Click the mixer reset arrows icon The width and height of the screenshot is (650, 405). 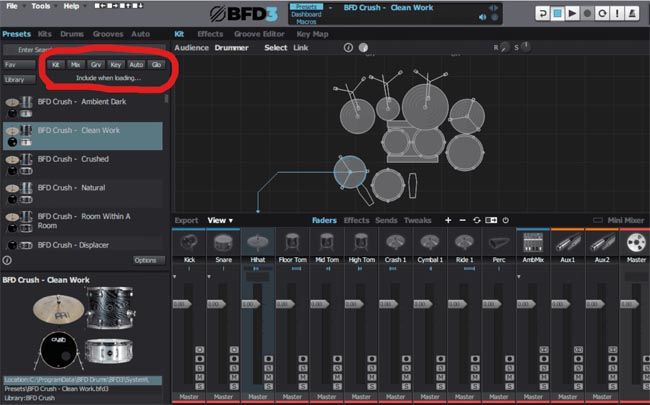tap(477, 220)
